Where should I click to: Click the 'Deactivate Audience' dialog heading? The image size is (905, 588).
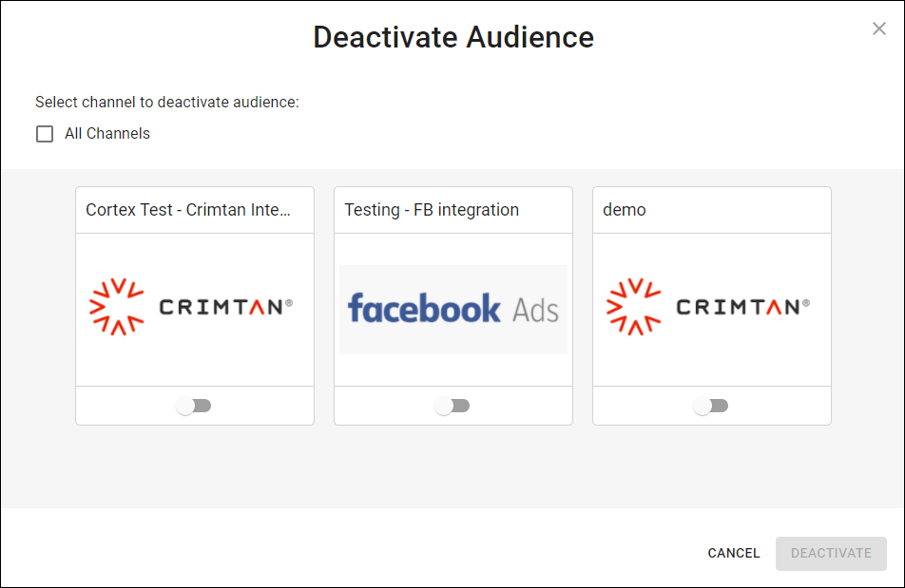453,37
